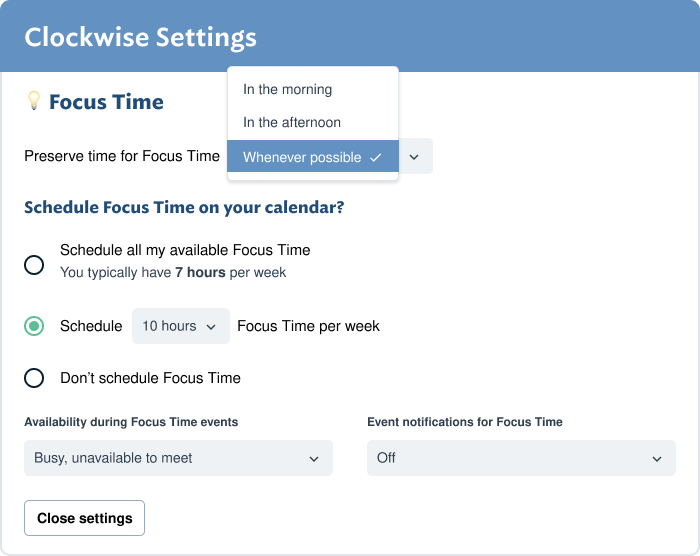The image size is (700, 556).
Task: Select 'Don't schedule Focus Time' radio
Action: [34, 378]
